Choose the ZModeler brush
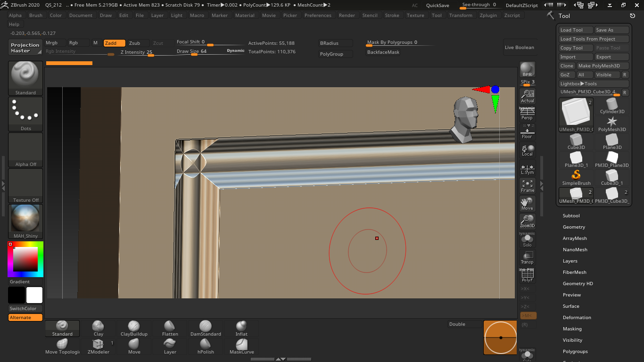Image resolution: width=644 pixels, height=362 pixels. tap(99, 346)
